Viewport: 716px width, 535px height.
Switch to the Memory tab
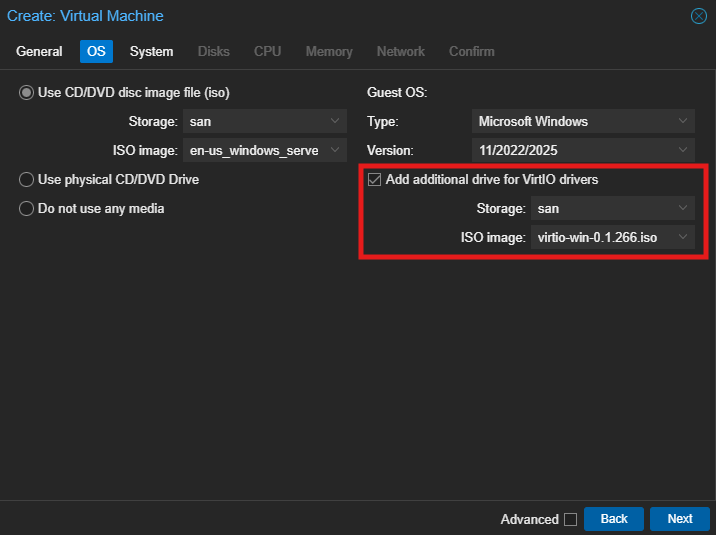pos(329,52)
